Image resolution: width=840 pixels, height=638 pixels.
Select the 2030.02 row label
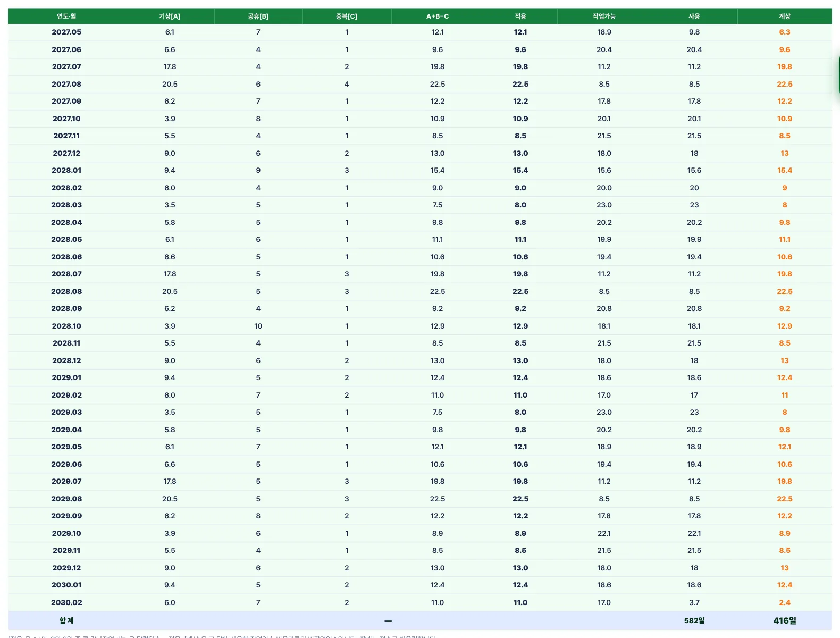pyautogui.click(x=66, y=602)
